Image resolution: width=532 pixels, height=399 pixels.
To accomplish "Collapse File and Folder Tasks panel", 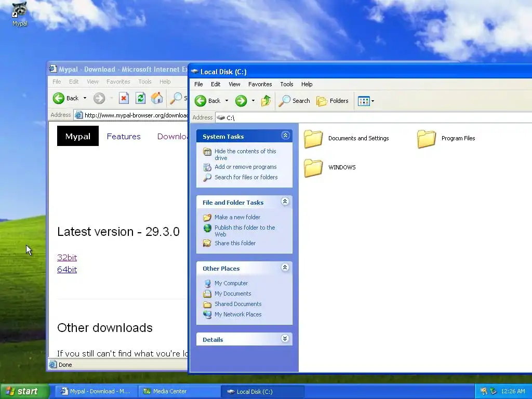I will tap(285, 202).
